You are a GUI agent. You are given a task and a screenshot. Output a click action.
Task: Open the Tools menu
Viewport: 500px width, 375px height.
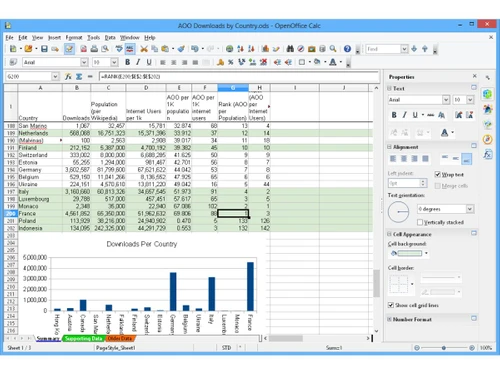[x=94, y=38]
